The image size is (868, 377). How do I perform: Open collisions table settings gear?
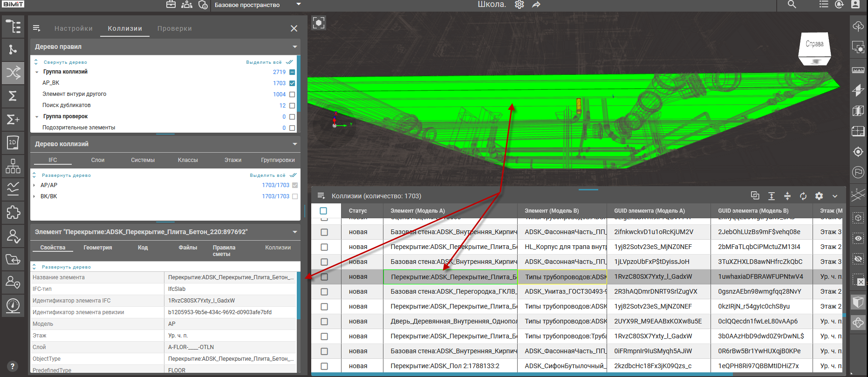pos(819,196)
